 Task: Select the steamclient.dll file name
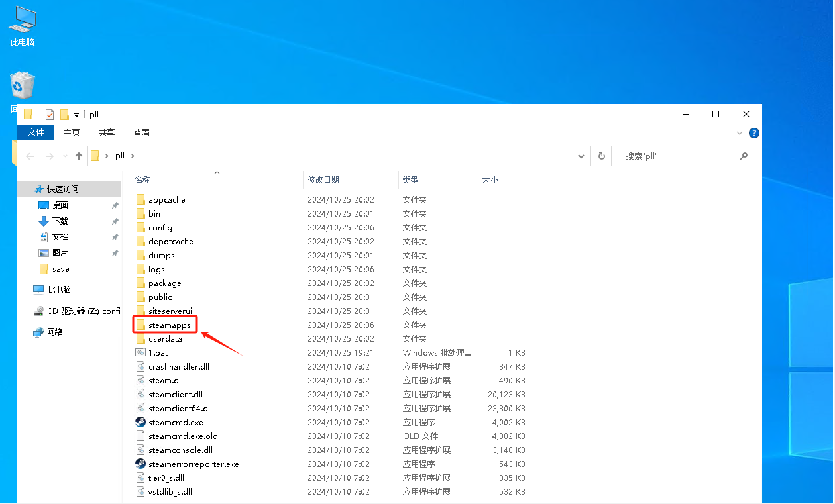pyautogui.click(x=176, y=394)
